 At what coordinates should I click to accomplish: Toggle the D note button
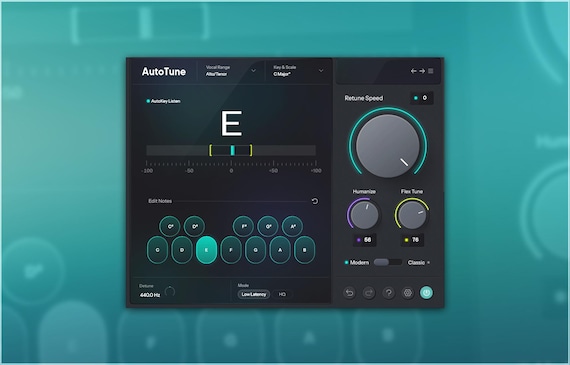(182, 250)
